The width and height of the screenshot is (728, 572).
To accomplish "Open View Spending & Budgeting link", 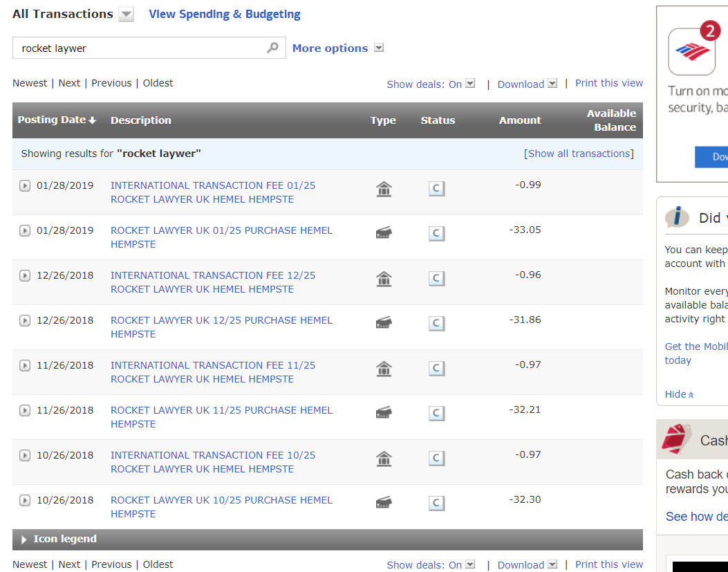I will (x=225, y=14).
